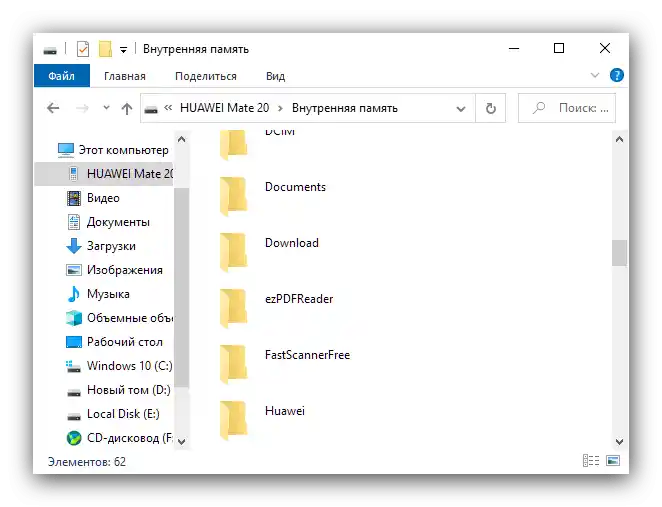Click navigation pane scroll up arrow
This screenshot has height=507, width=662.
[182, 139]
